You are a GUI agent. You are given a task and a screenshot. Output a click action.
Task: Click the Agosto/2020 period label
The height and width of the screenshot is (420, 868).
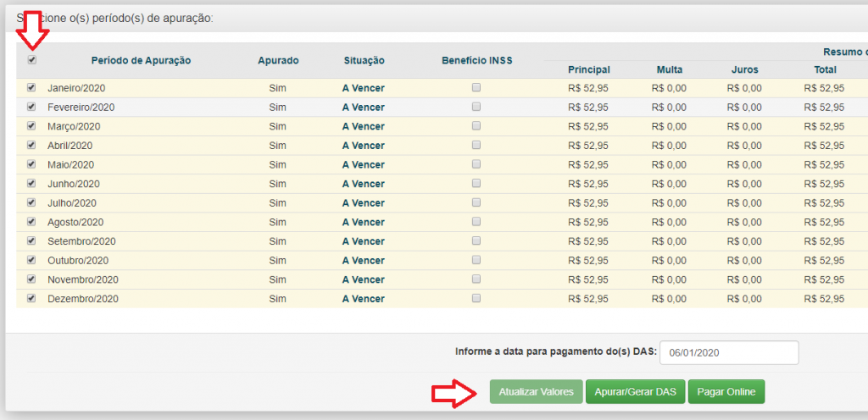point(75,222)
